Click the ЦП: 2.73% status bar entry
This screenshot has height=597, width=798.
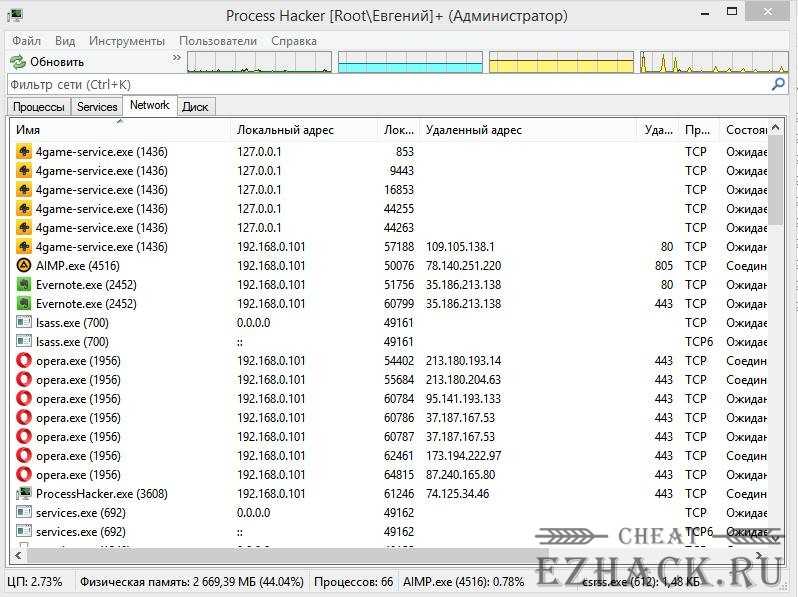[x=35, y=582]
